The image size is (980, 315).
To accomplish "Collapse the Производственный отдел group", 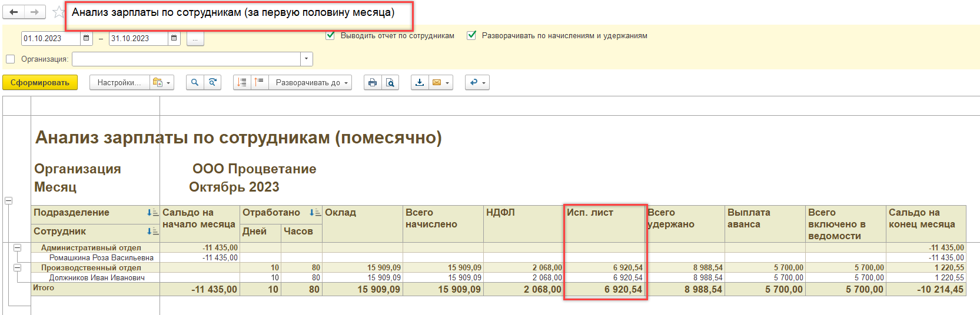I will tap(18, 268).
